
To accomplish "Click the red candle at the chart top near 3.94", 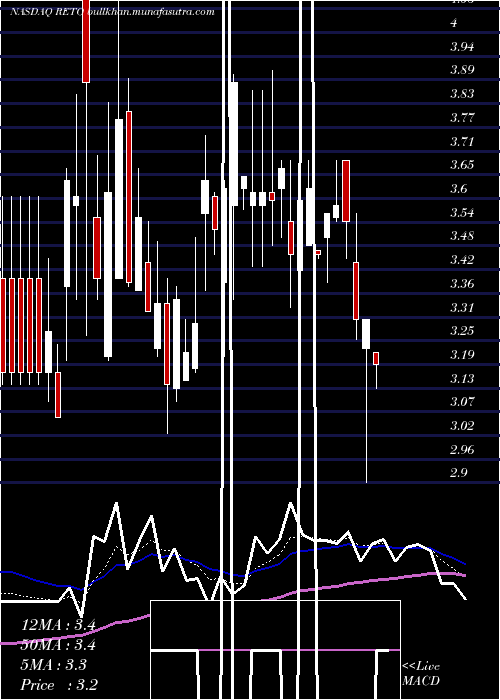I will pyautogui.click(x=86, y=41).
